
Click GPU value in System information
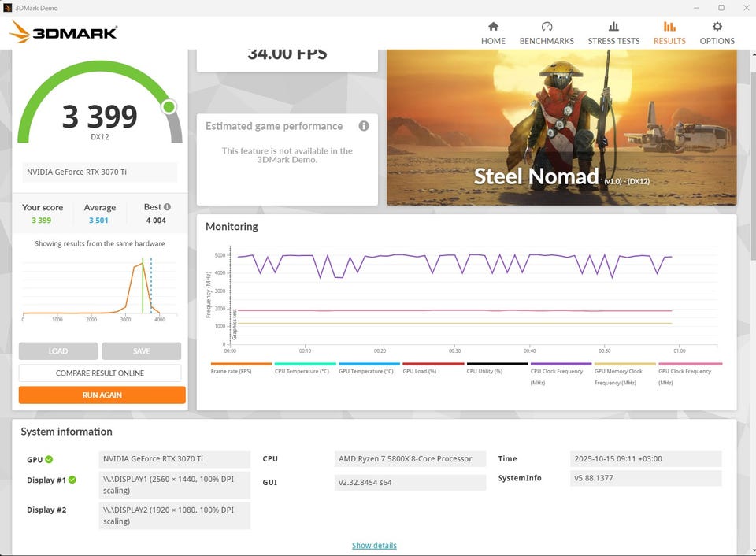coord(175,459)
